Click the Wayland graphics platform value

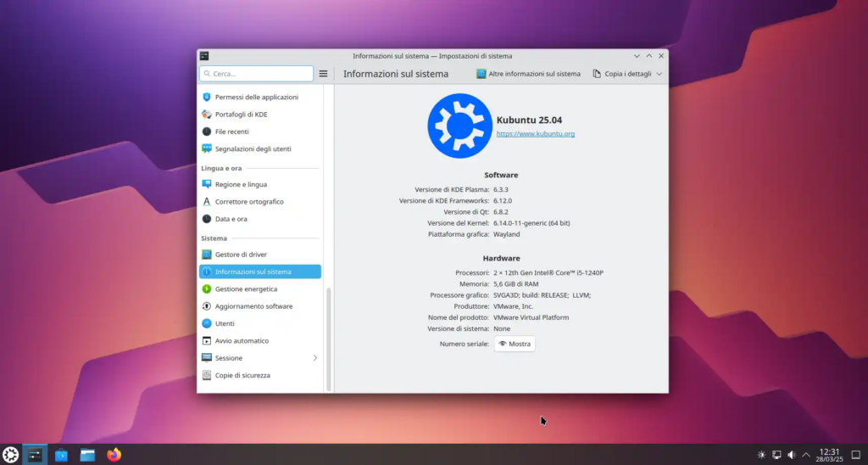click(507, 234)
